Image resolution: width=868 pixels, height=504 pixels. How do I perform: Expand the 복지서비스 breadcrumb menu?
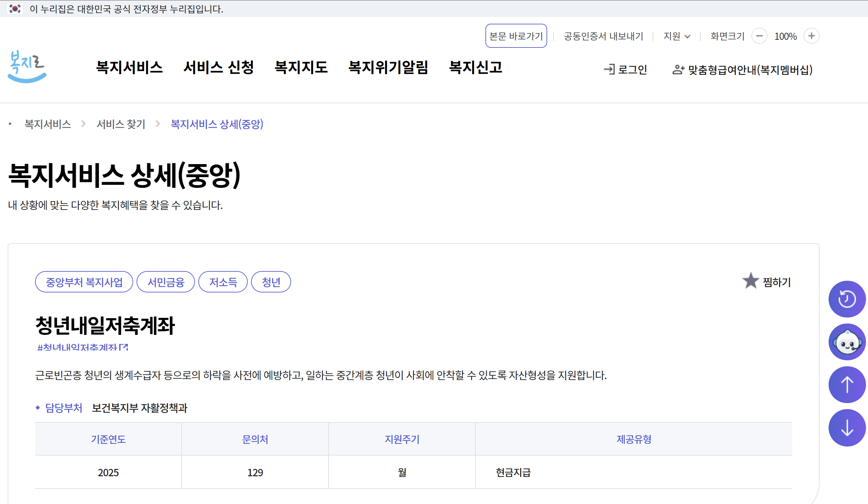point(48,124)
